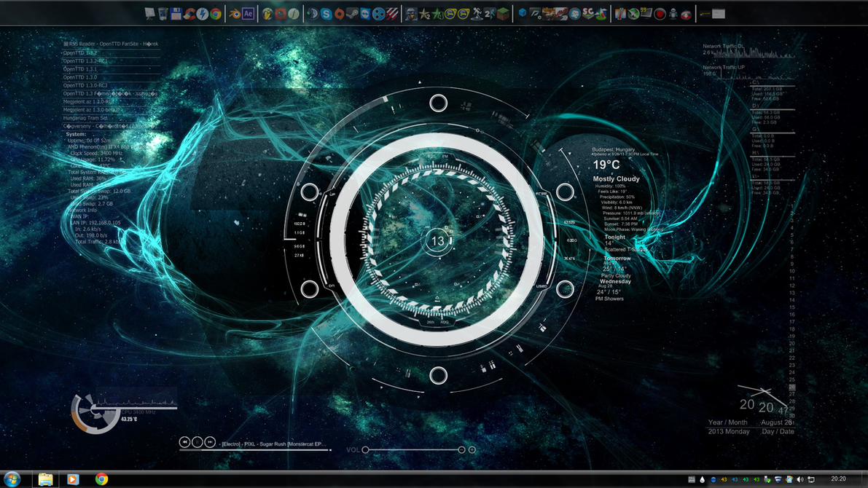
Task: Open After Effects from the top dock
Action: coord(248,13)
